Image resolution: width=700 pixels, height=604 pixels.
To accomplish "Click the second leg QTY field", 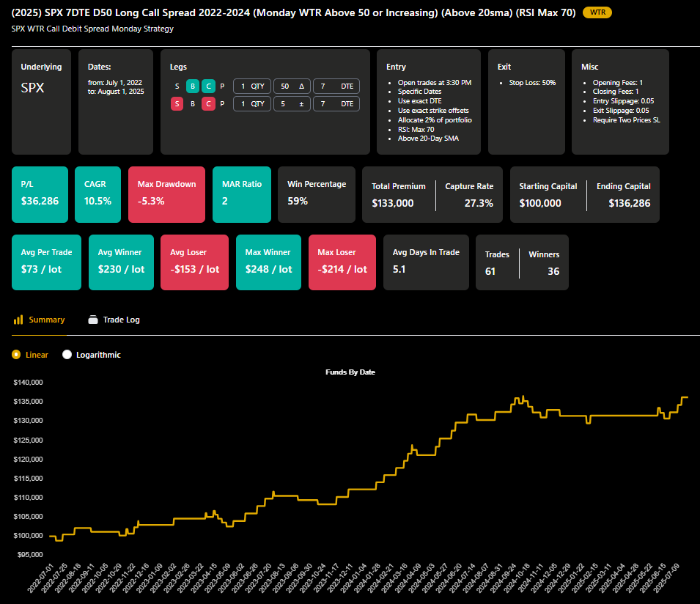I will (x=252, y=103).
